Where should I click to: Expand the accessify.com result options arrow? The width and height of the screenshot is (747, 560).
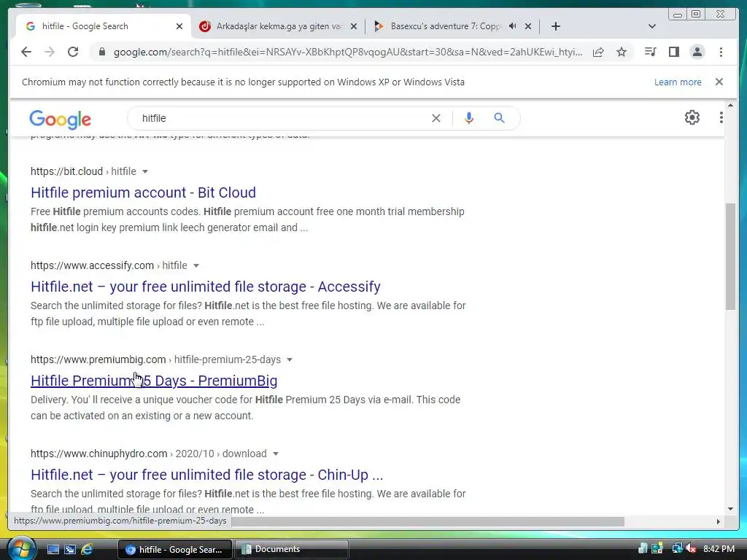(196, 265)
